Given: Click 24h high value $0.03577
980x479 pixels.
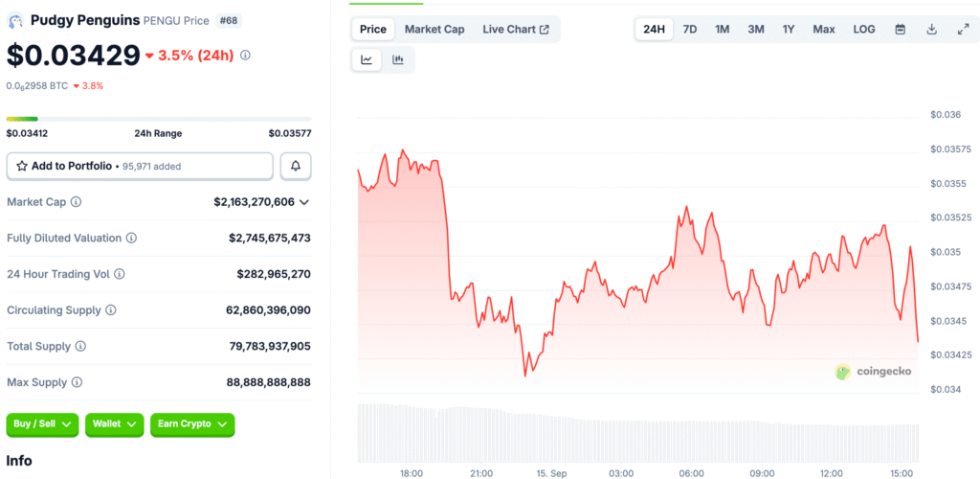Looking at the screenshot, I should pos(290,133).
